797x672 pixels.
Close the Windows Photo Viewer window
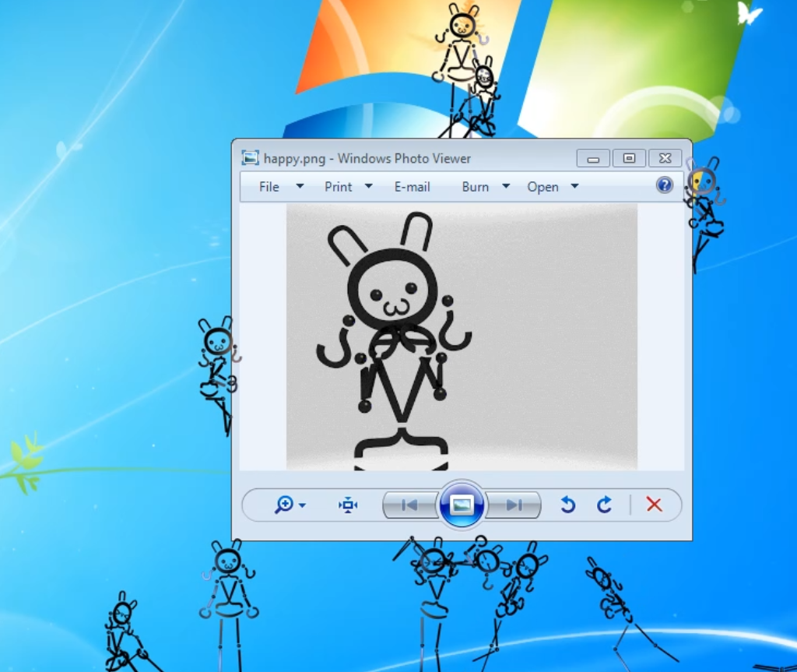665,159
